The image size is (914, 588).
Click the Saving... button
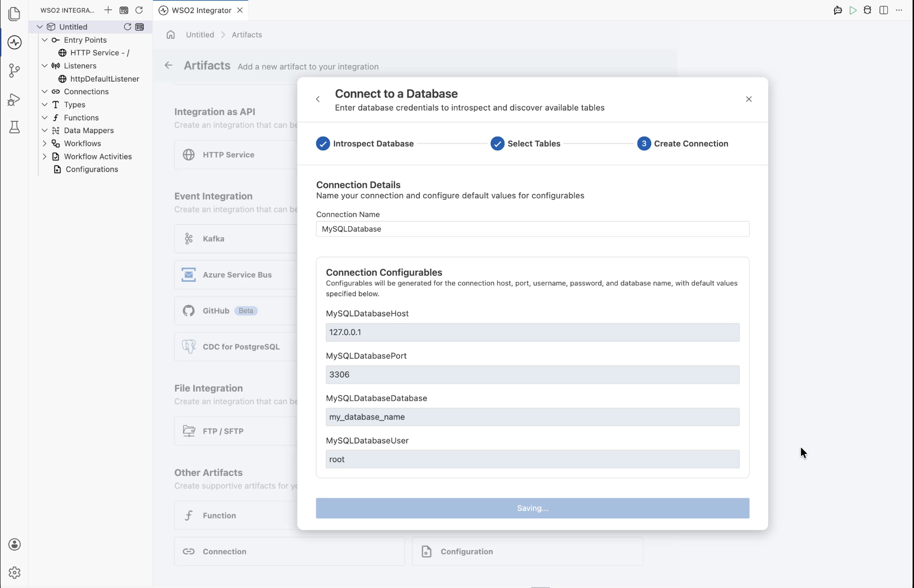pos(533,508)
